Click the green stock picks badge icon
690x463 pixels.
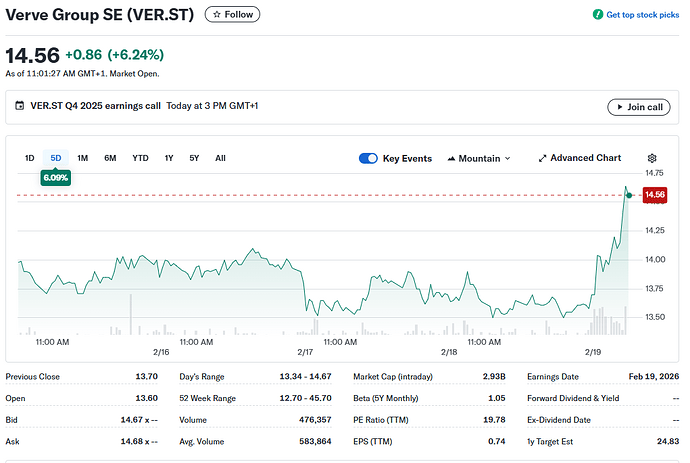pyautogui.click(x=598, y=15)
